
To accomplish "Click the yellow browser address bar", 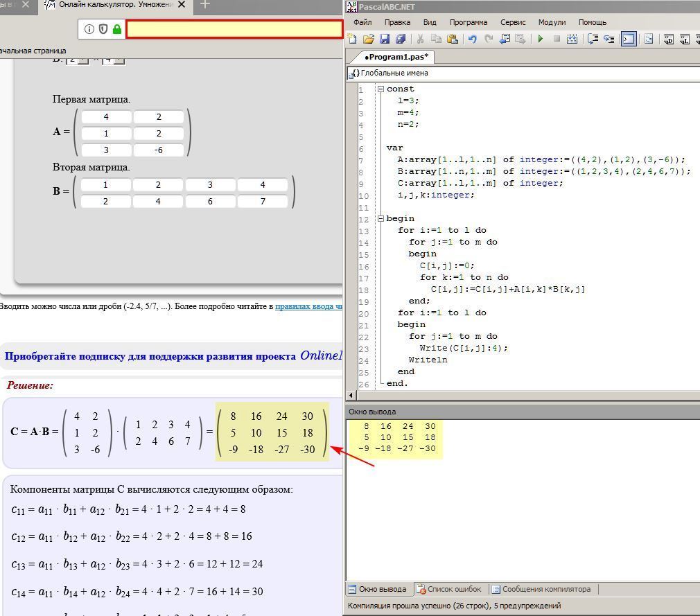I will pyautogui.click(x=234, y=29).
